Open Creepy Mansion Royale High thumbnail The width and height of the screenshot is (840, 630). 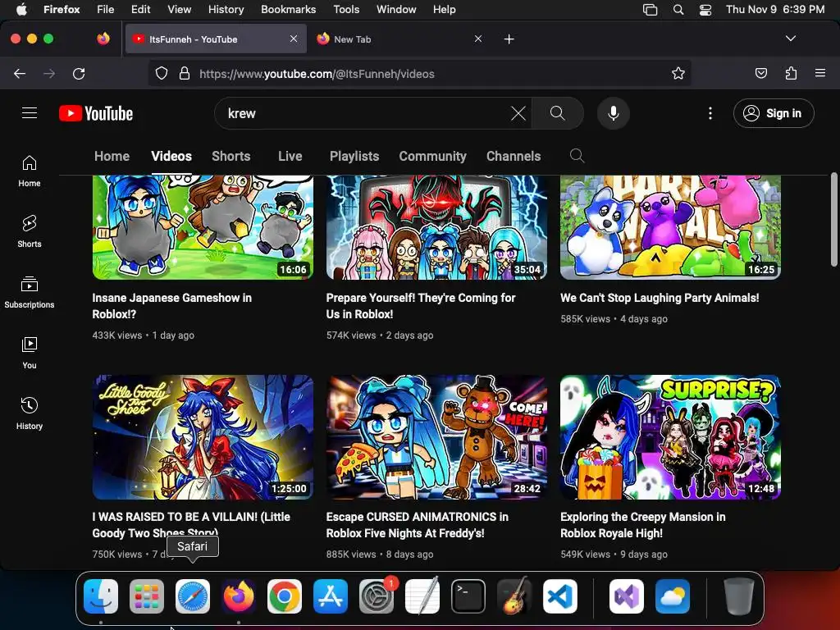670,437
